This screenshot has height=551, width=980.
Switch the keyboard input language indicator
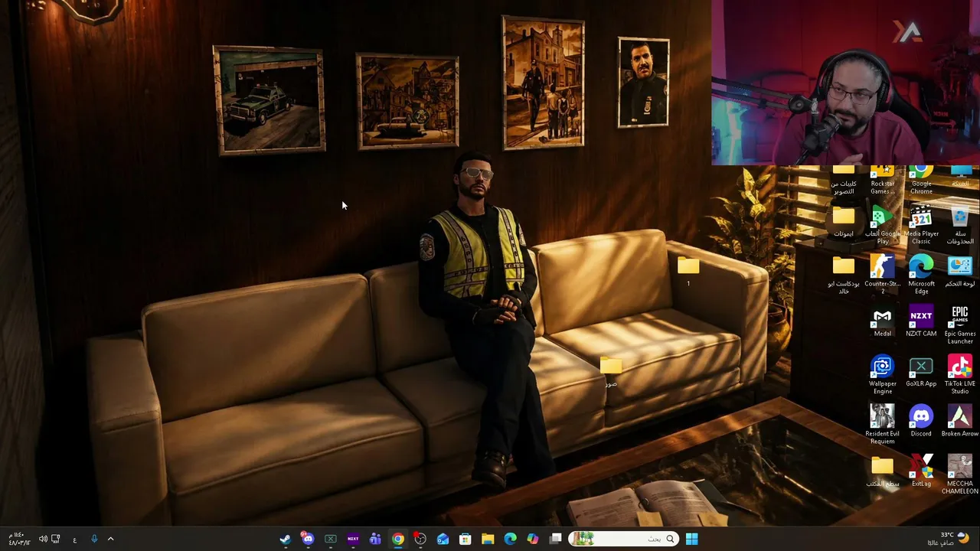pyautogui.click(x=74, y=539)
